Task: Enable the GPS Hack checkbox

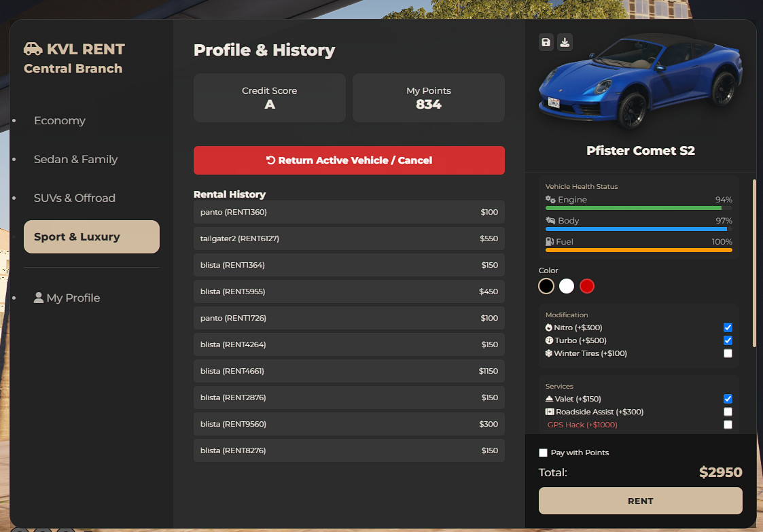Action: (x=728, y=425)
